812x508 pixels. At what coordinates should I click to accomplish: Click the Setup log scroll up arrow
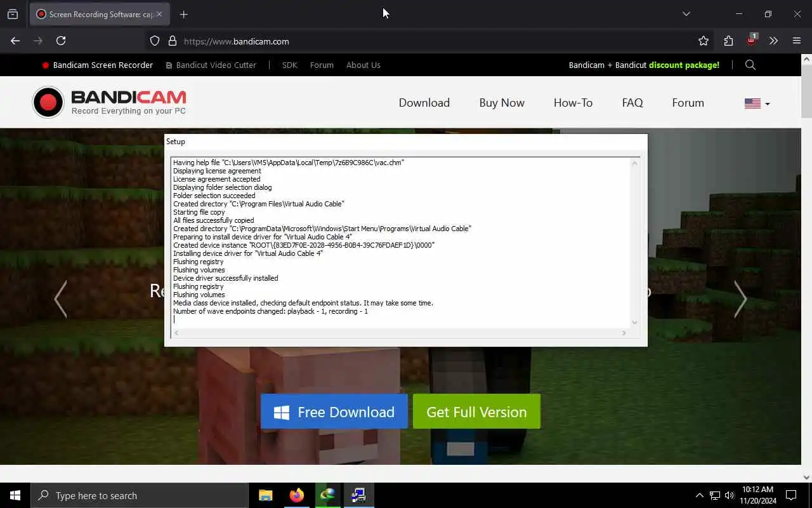(634, 163)
